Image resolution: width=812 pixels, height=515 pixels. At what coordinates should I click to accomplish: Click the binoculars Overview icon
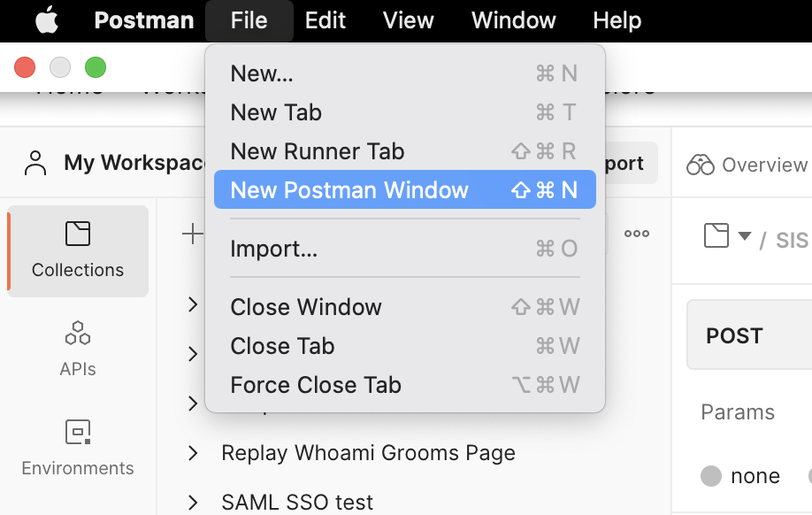point(701,164)
